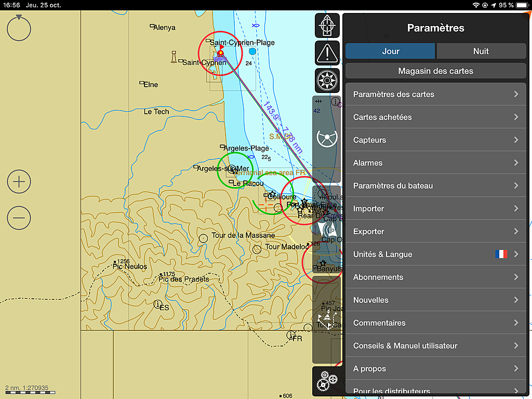532x399 pixels.
Task: Open Nouvelles news section
Action: [x=436, y=300]
